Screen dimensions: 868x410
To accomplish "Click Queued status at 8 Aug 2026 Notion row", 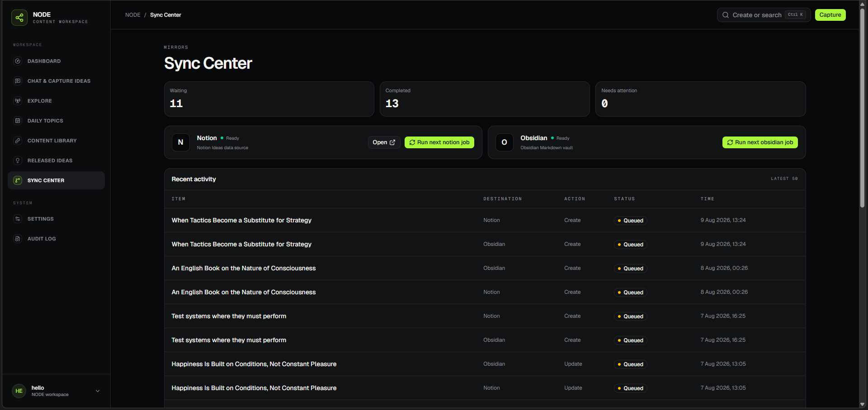I will 630,292.
